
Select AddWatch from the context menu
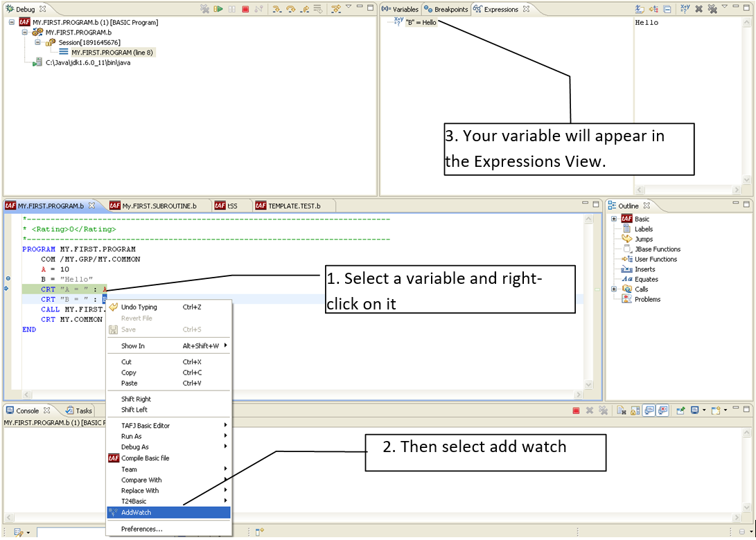136,512
